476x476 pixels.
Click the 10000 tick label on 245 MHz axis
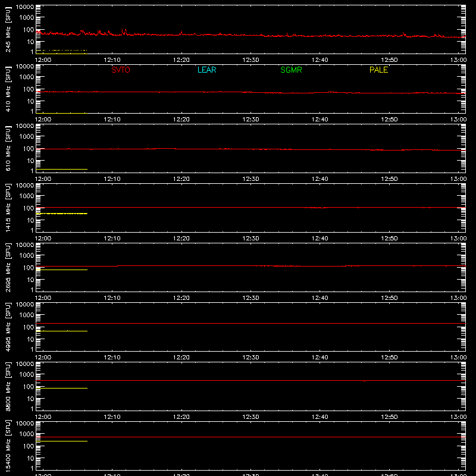[x=25, y=7]
